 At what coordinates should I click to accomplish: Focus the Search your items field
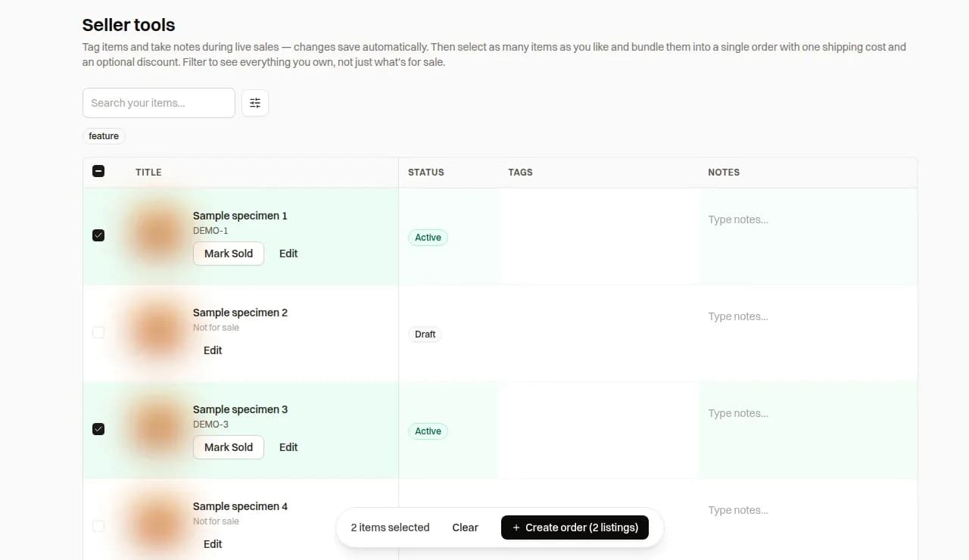click(159, 103)
